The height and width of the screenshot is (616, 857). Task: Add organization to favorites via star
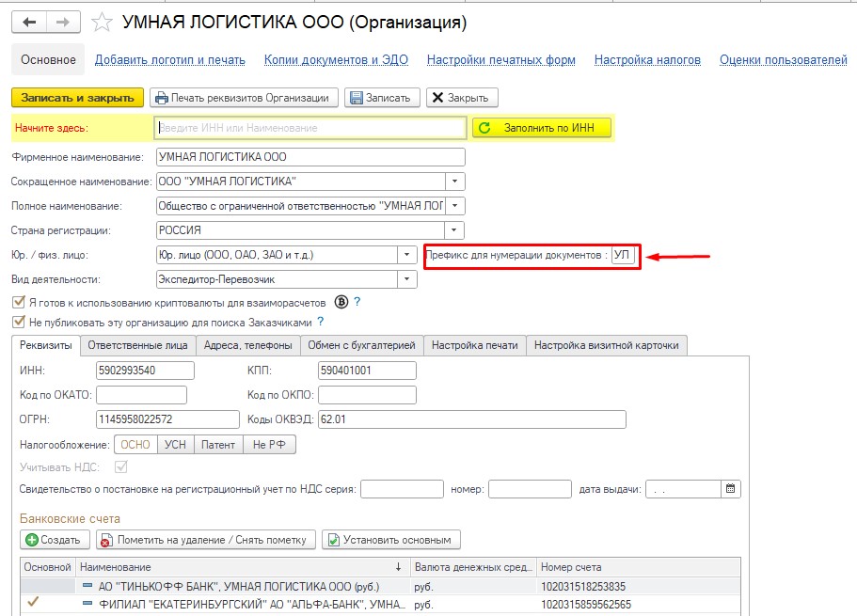[102, 23]
